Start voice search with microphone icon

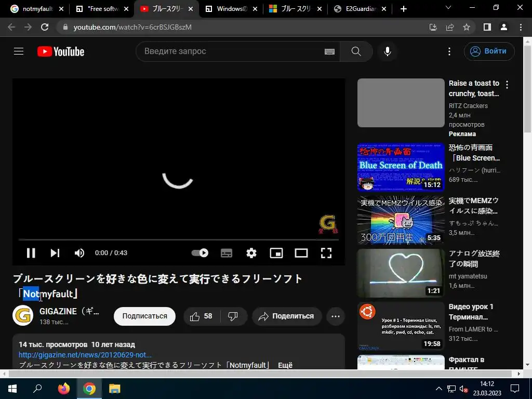(388, 51)
